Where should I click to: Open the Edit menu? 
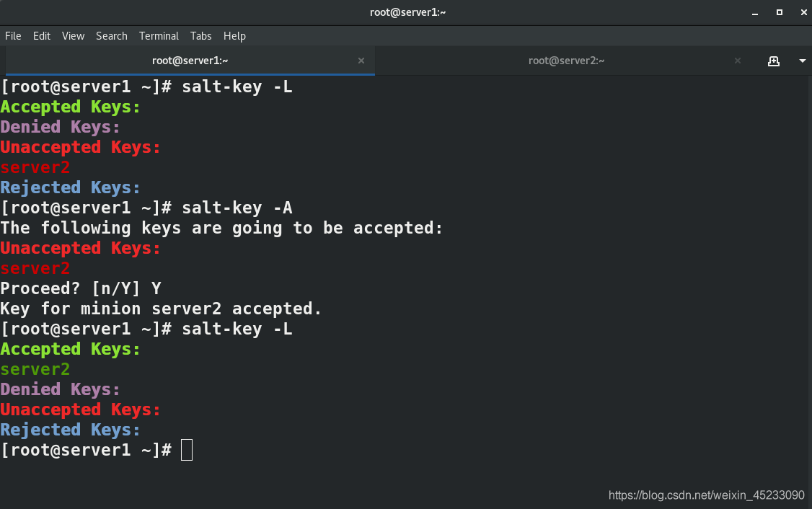pos(41,36)
